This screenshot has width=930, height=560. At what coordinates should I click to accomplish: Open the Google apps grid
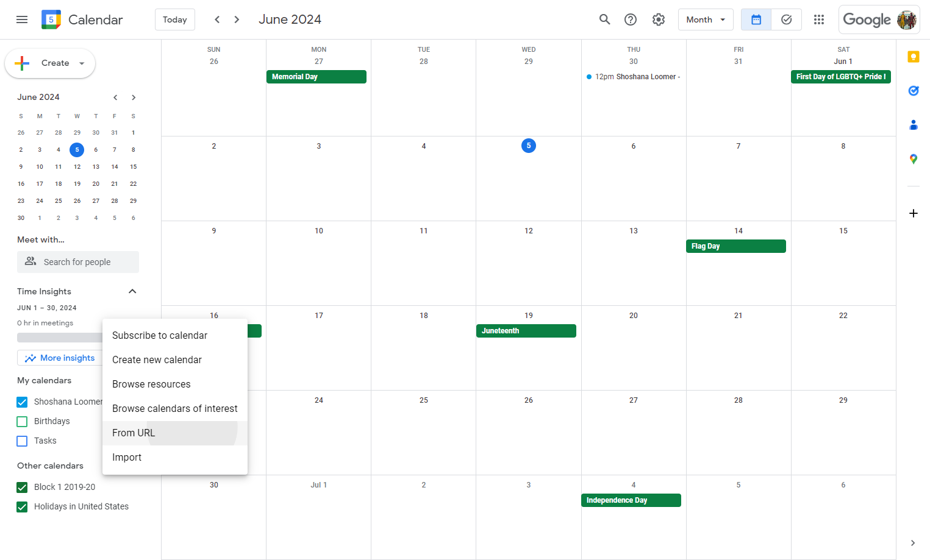coord(819,19)
